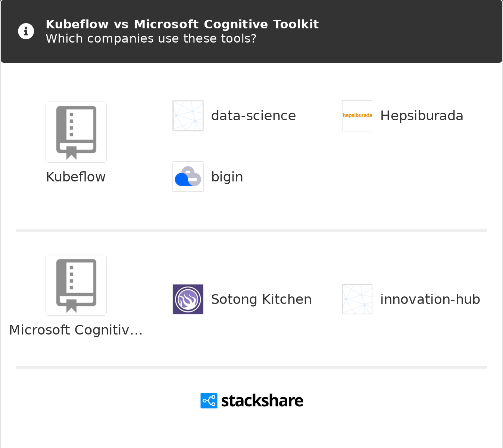This screenshot has width=503, height=448.
Task: Open the bigin company name
Action: pos(227,177)
